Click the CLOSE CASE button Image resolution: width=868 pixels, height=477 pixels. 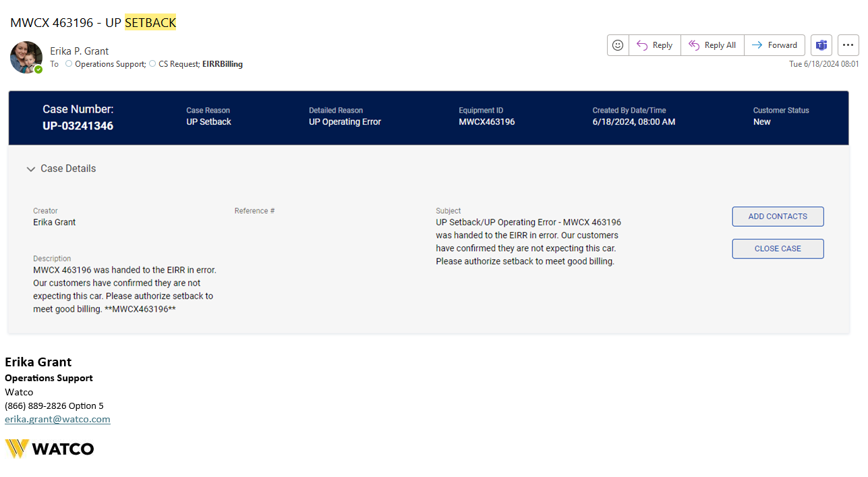[778, 249]
